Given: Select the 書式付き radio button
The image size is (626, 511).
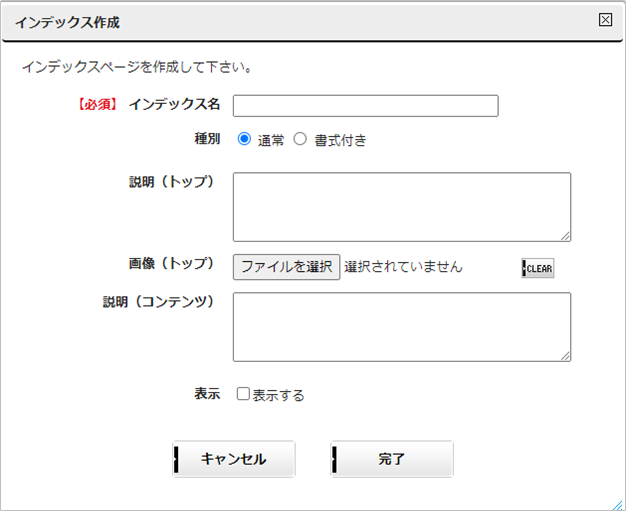Looking at the screenshot, I should coord(300,139).
